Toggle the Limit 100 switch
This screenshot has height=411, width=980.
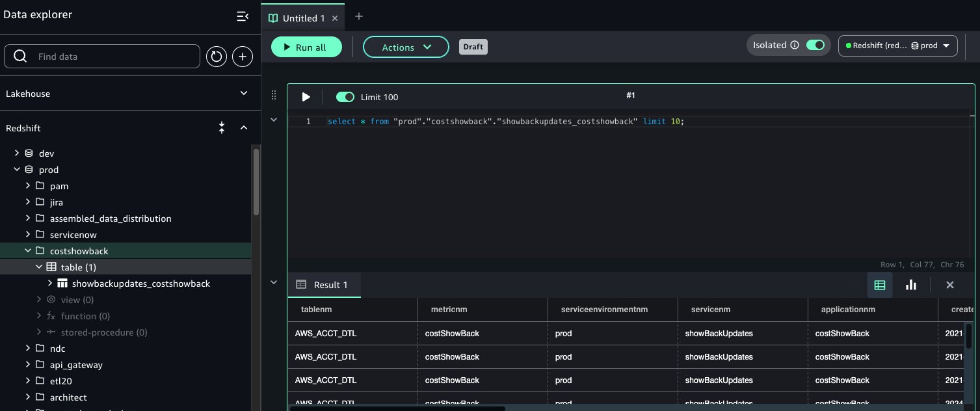pos(345,97)
